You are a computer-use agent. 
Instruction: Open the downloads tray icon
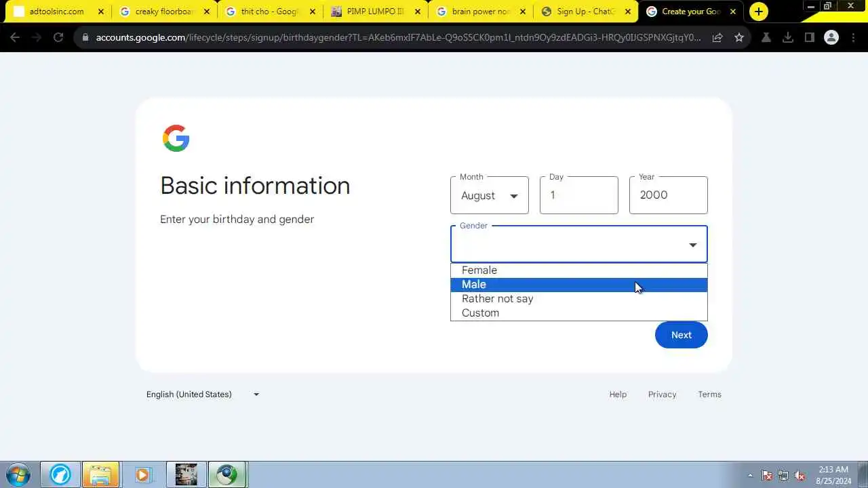(788, 38)
